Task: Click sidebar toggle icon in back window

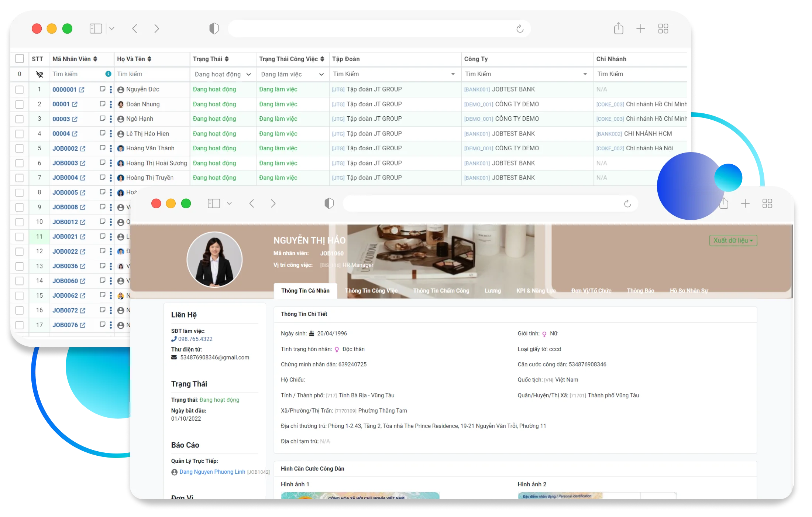Action: 96,28
